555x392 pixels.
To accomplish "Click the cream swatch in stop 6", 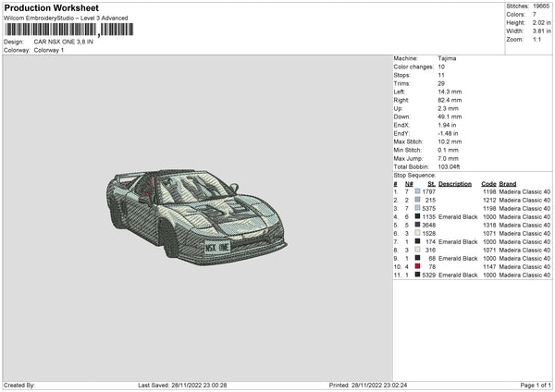I will pos(418,233).
